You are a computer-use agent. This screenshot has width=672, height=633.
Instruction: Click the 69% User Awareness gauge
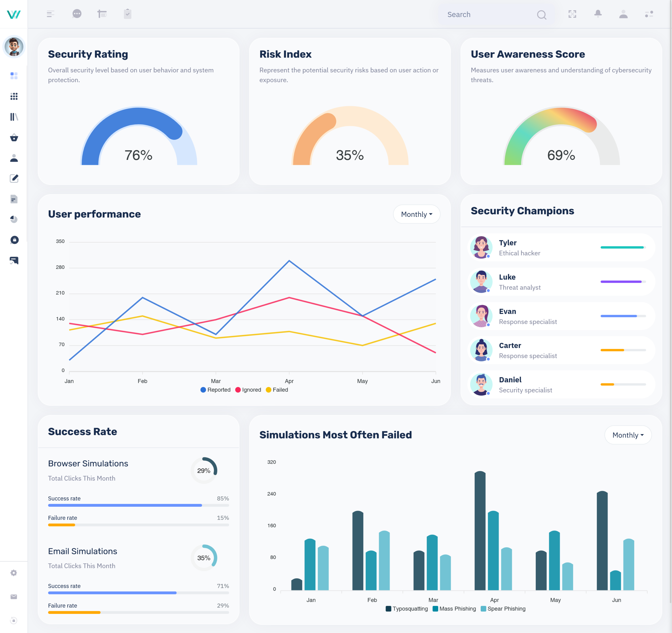point(561,136)
